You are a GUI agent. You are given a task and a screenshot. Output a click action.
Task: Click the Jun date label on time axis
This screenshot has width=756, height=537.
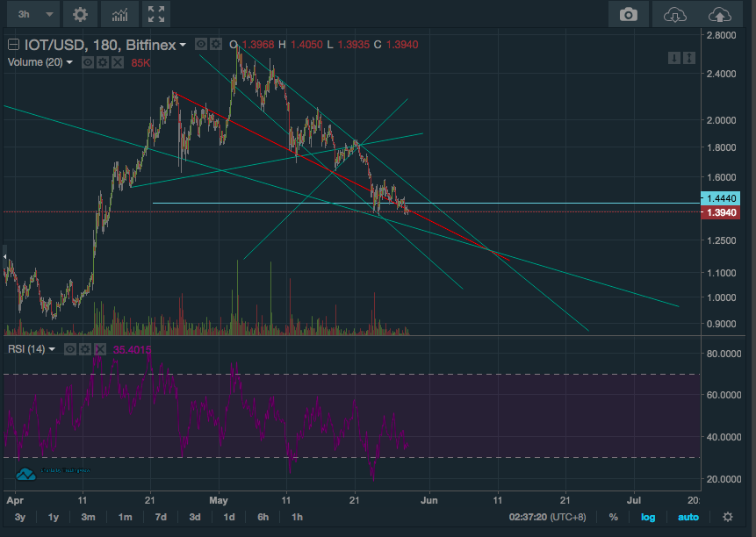pos(428,500)
